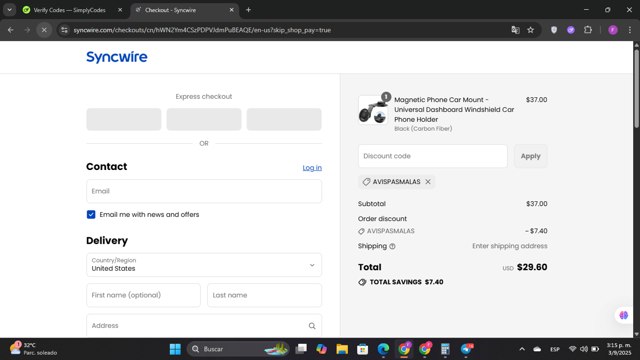Viewport: 640px width, 360px height.
Task: Switch the ESP keyboard language
Action: 555,349
